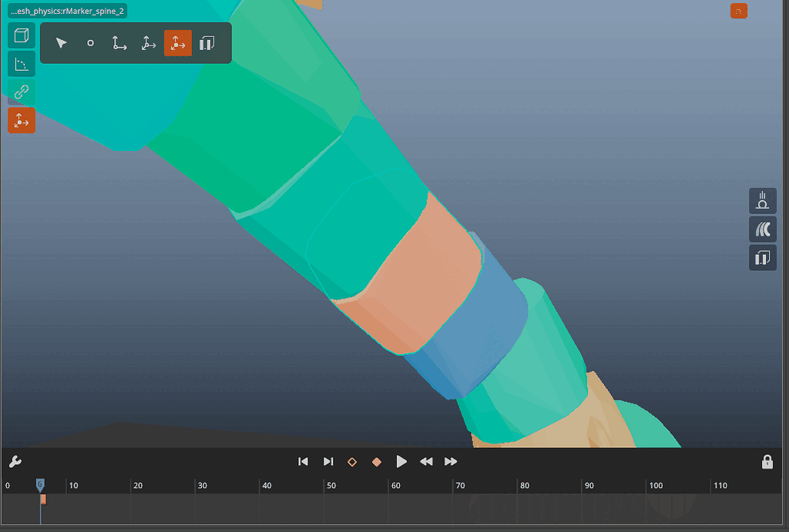Select the angle snapping tool below it
This screenshot has width=789, height=532.
coord(21,64)
